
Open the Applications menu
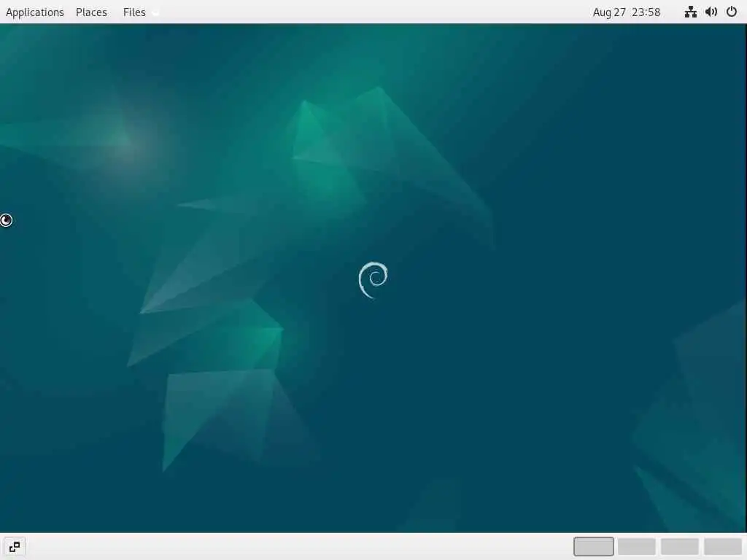[35, 12]
